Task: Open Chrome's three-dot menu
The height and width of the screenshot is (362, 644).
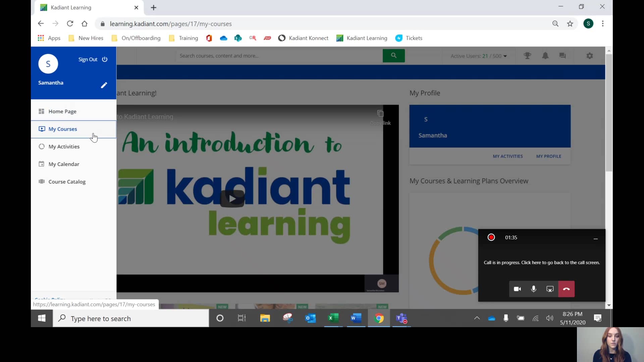Action: click(603, 23)
